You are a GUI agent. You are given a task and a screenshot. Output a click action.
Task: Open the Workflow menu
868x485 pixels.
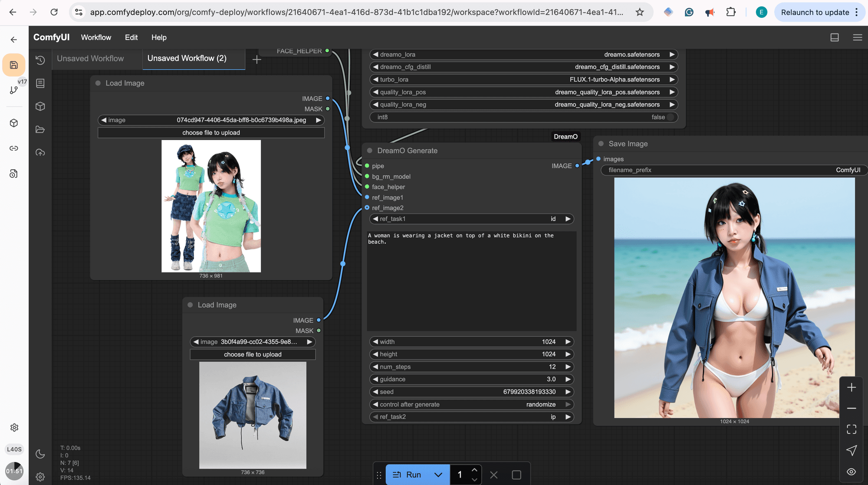click(96, 37)
